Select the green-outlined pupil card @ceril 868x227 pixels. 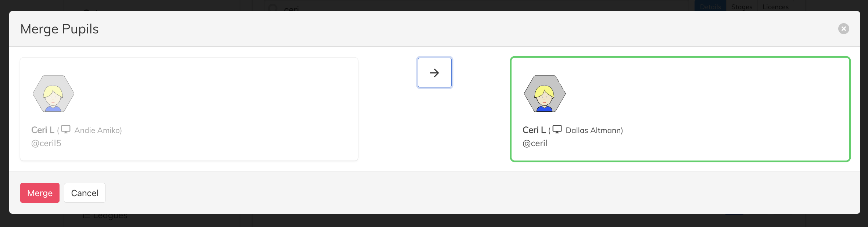pos(680,109)
